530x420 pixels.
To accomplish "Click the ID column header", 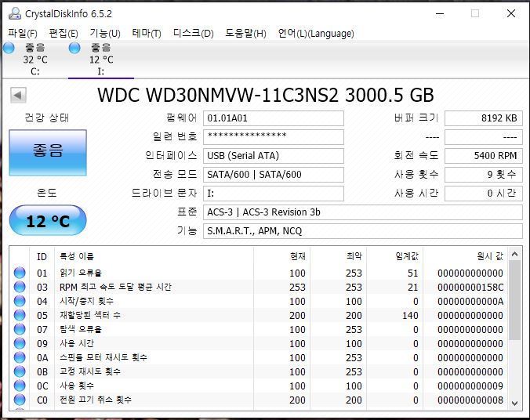I will pyautogui.click(x=42, y=256).
